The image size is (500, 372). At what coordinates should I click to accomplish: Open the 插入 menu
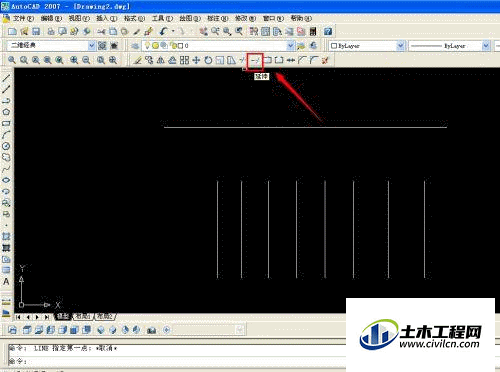106,18
